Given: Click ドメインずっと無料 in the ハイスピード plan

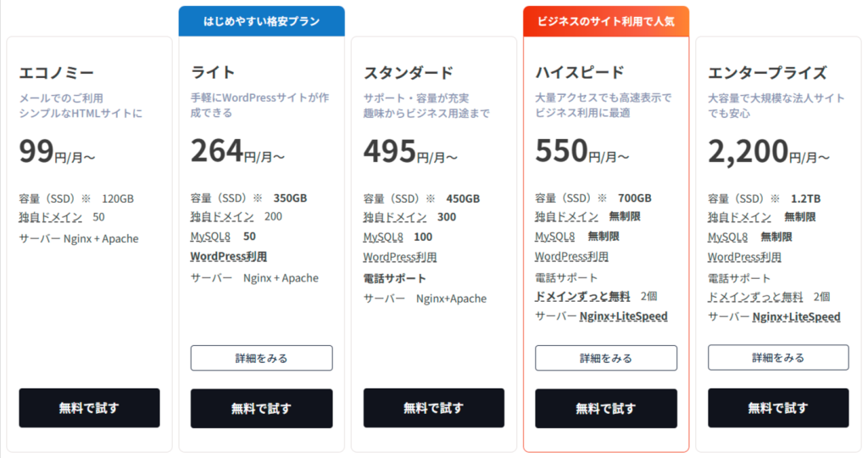Looking at the screenshot, I should click(x=582, y=297).
